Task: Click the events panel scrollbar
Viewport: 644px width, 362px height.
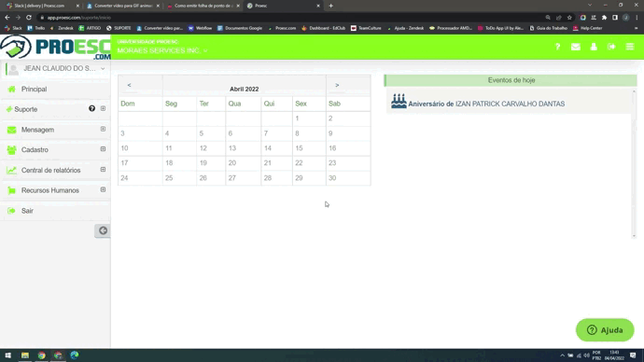Action: click(634, 164)
